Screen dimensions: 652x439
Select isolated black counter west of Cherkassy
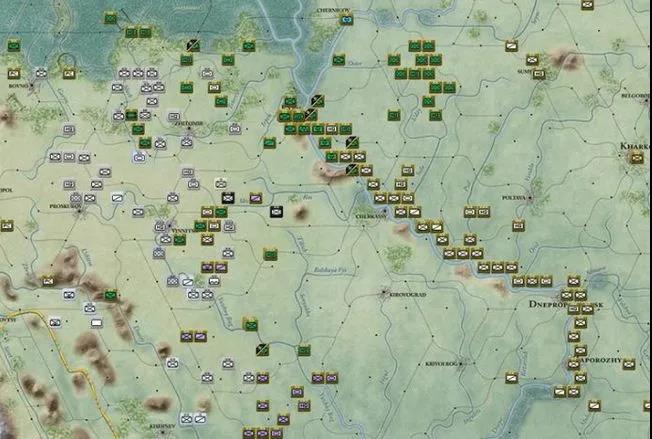(277, 212)
